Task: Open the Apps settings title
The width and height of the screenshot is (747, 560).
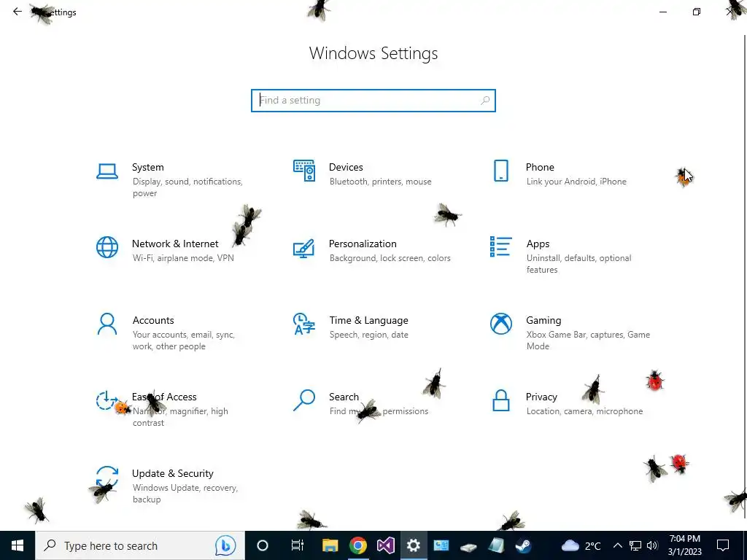Action: tap(538, 244)
